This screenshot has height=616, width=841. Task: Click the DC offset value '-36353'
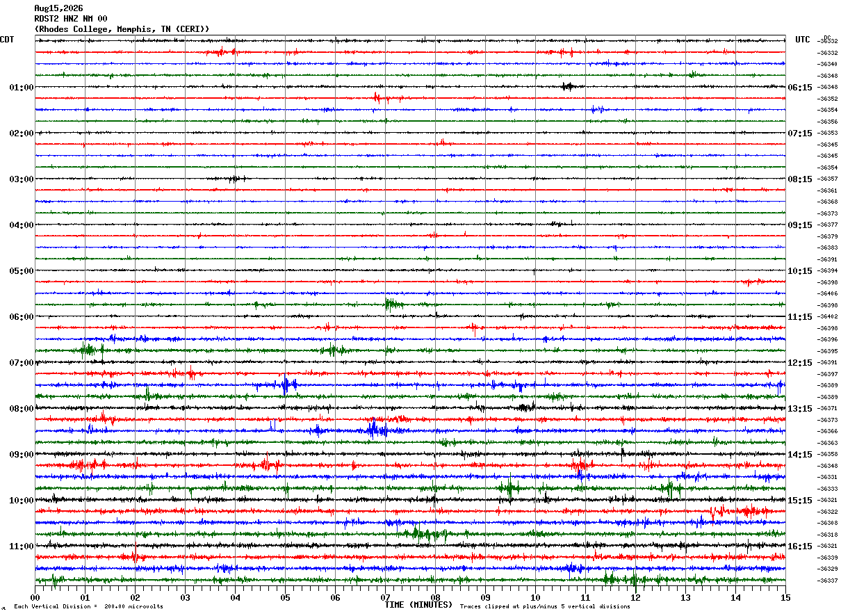tap(828, 133)
